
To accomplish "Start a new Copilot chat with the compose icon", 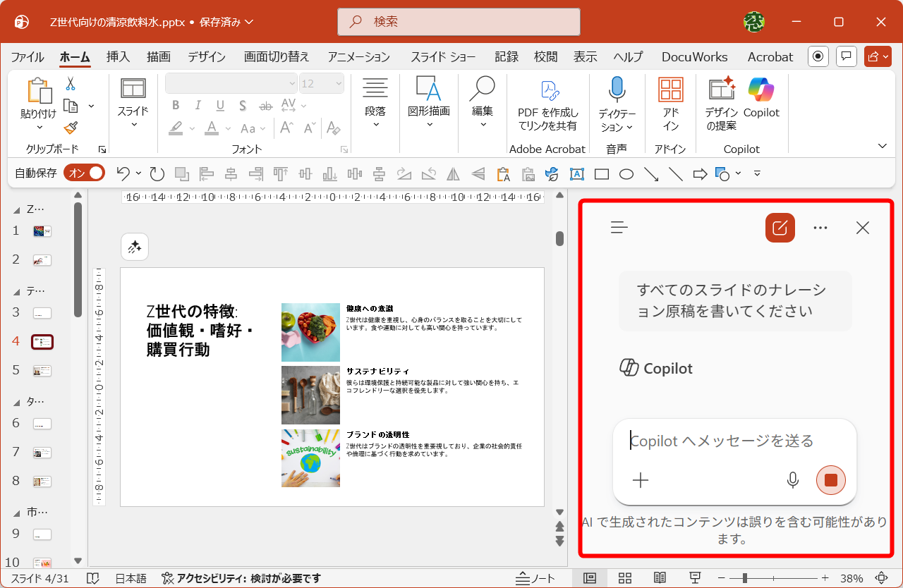I will click(780, 227).
